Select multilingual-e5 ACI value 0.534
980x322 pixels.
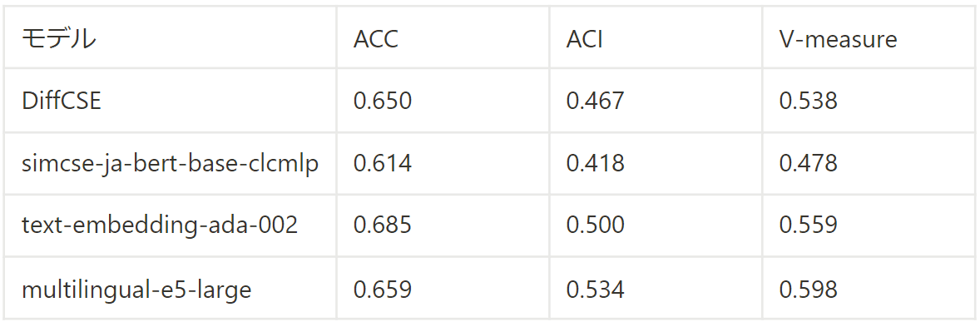595,289
